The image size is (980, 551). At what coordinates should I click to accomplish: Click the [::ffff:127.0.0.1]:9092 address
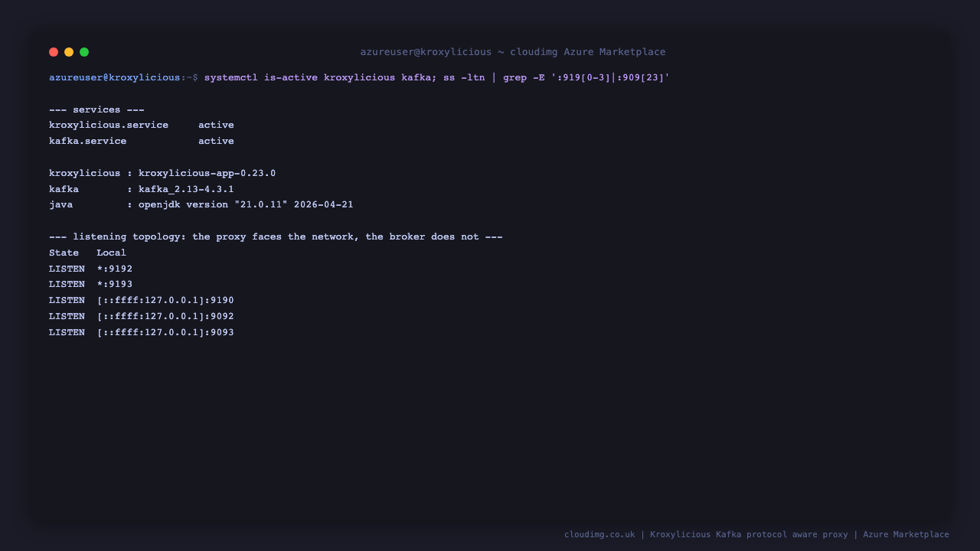click(165, 316)
